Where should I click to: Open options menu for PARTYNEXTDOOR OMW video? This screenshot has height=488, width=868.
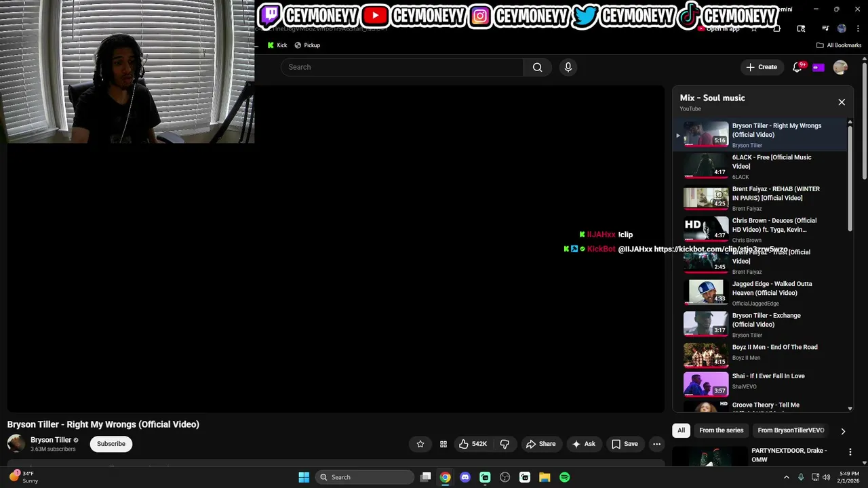point(850,452)
